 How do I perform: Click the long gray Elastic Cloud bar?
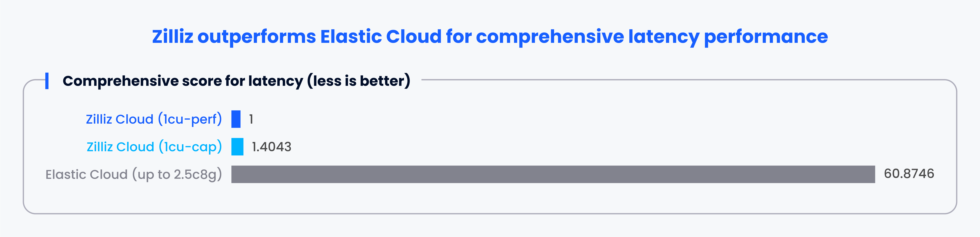point(553,174)
